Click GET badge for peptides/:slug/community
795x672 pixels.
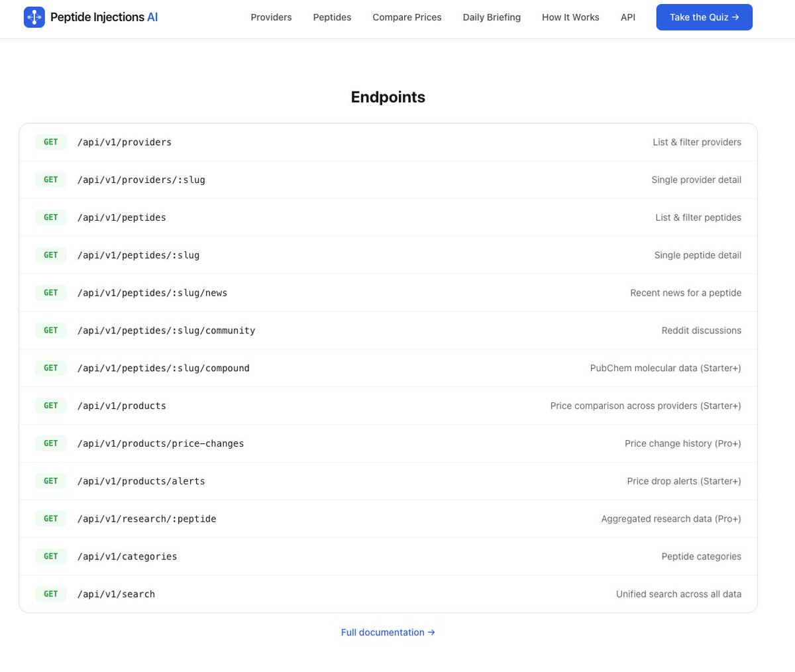click(x=51, y=330)
